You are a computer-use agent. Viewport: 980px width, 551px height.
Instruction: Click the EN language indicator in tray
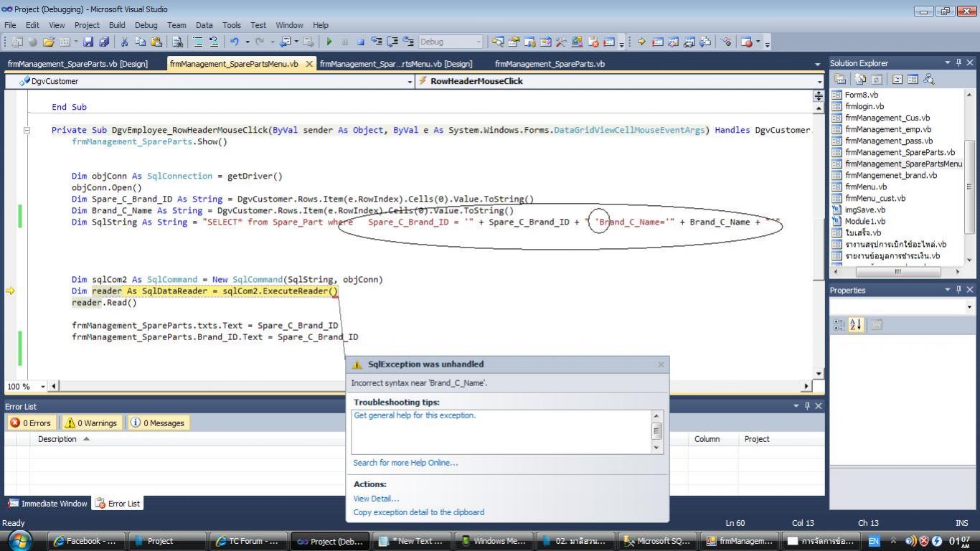click(x=874, y=541)
